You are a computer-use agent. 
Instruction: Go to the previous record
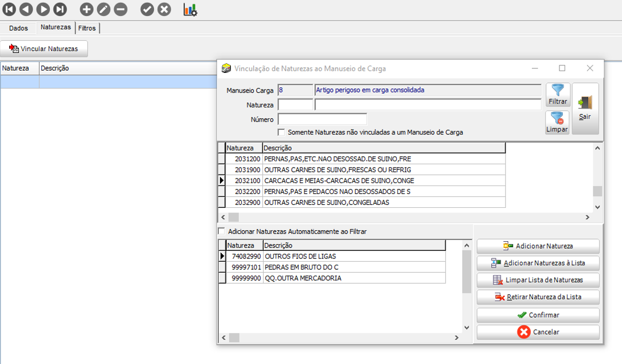click(26, 9)
